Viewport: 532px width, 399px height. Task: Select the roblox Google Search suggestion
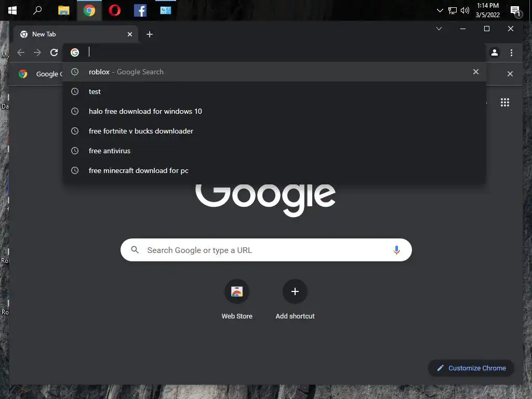pos(274,72)
